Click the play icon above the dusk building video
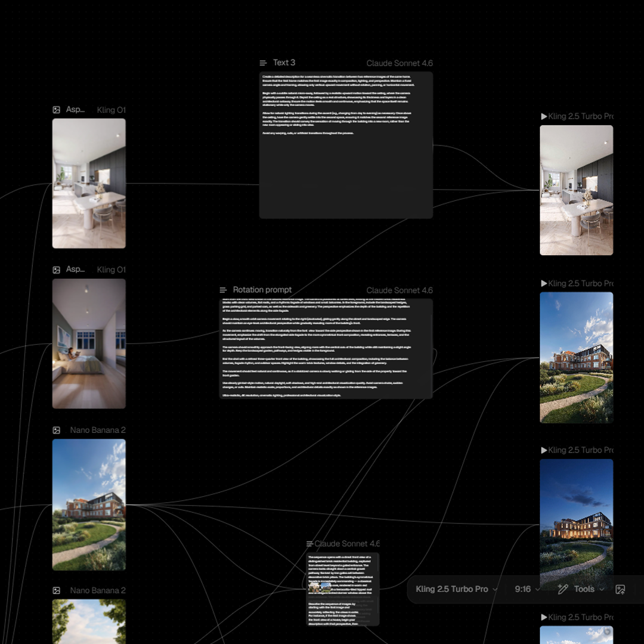This screenshot has height=644, width=644. coord(544,450)
